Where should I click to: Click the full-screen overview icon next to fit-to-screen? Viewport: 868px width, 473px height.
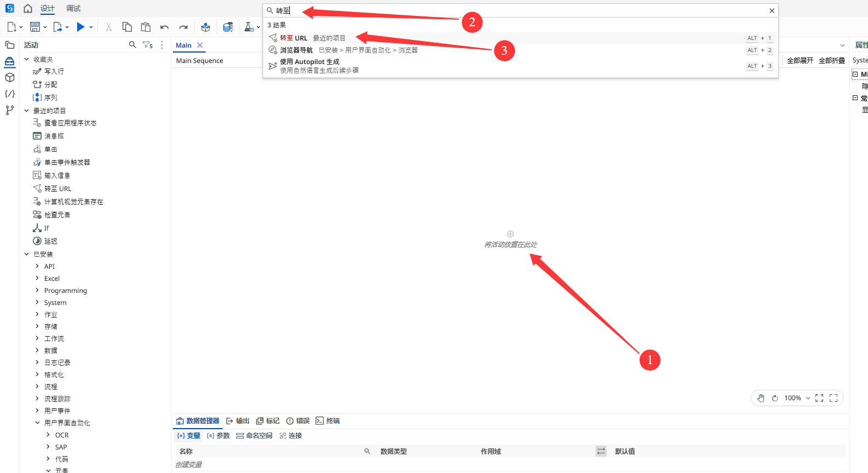[834, 398]
